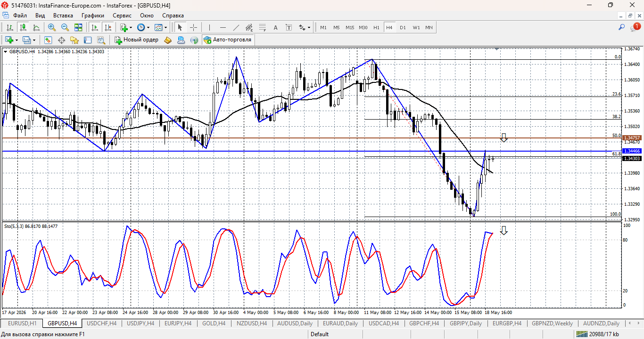Toggle the Авто-торговля button
Screen dimensions: 644x339
point(228,40)
